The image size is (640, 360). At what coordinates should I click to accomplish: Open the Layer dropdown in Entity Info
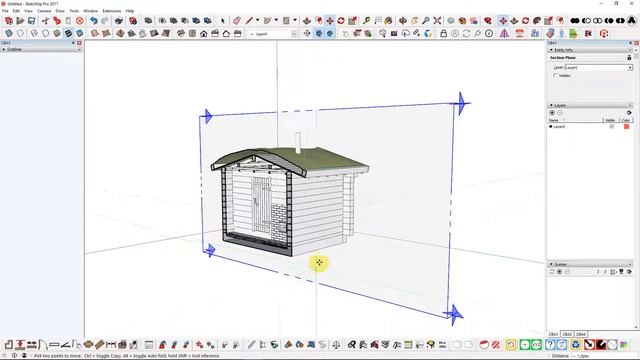[630, 67]
